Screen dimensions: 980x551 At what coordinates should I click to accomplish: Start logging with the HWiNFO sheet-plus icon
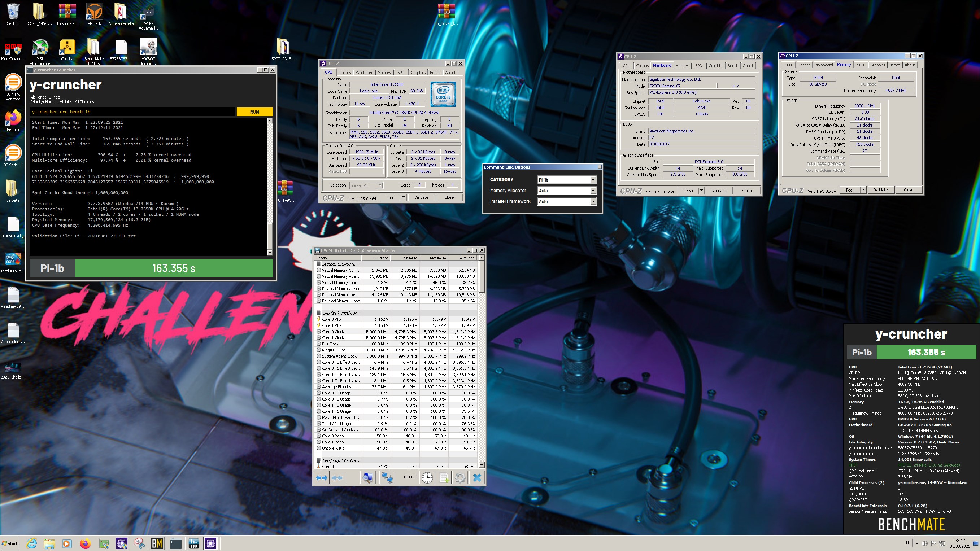444,478
